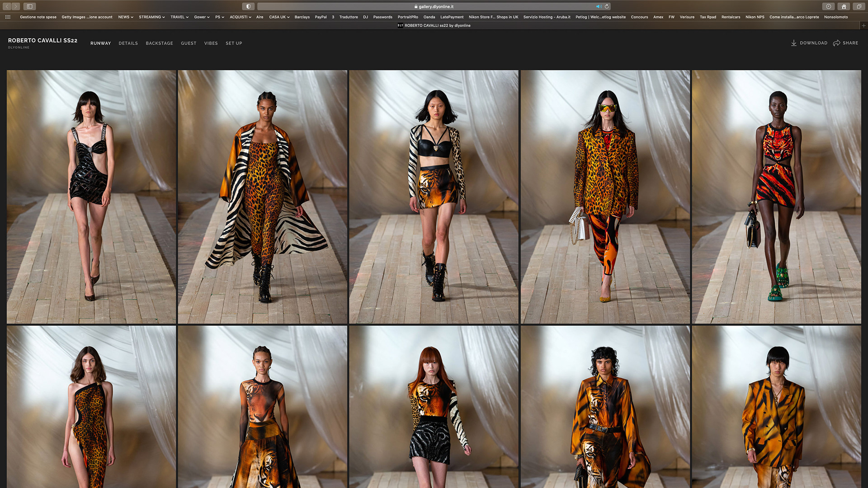The image size is (868, 488).
Task: Go back using Safari's back arrow
Action: tap(7, 6)
